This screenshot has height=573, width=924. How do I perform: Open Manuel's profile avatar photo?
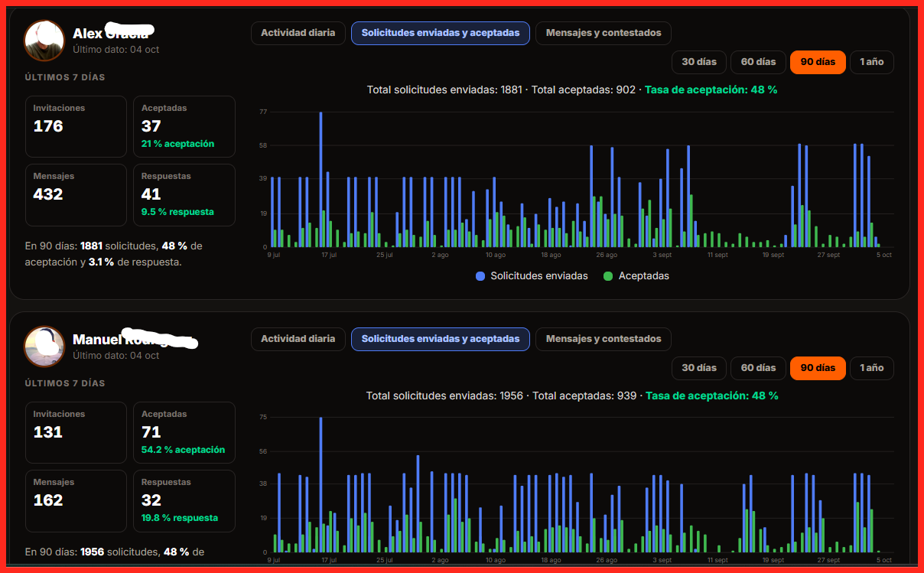[44, 347]
